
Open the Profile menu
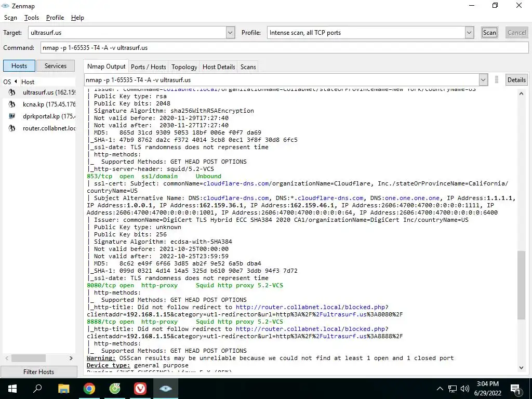[x=55, y=18]
